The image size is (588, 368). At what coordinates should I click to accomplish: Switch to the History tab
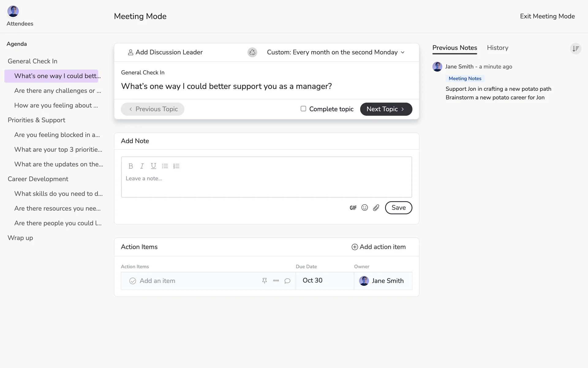coord(497,48)
